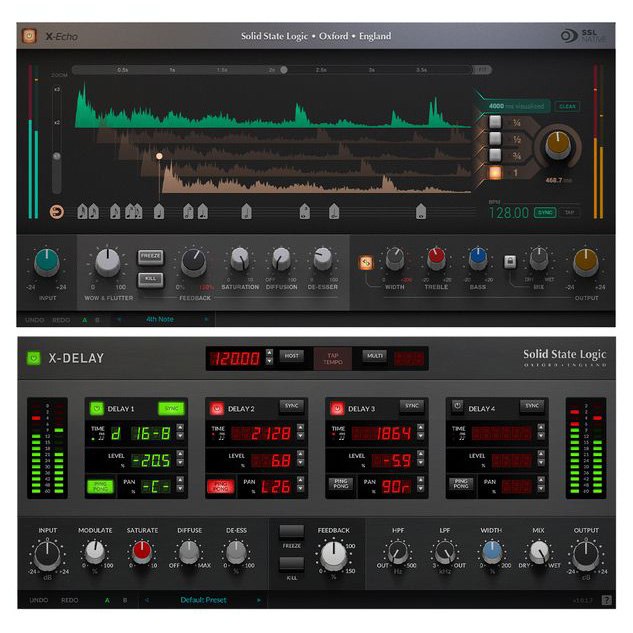
Task: Toggle Delay 3 power button
Action: [x=337, y=409]
